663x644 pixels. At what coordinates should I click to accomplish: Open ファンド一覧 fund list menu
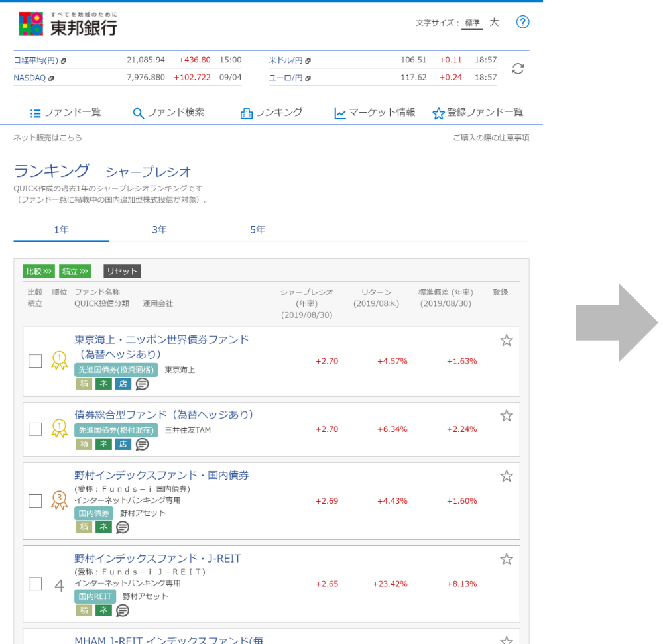tap(66, 113)
